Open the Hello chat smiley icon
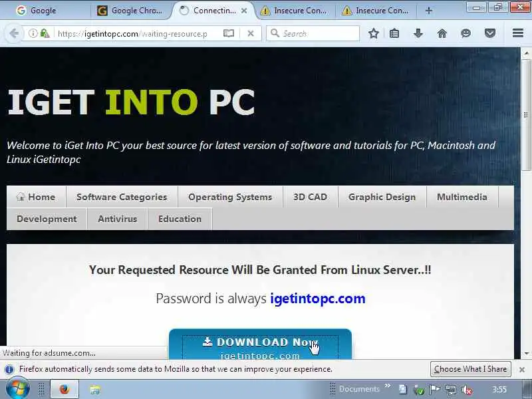 tap(466, 33)
